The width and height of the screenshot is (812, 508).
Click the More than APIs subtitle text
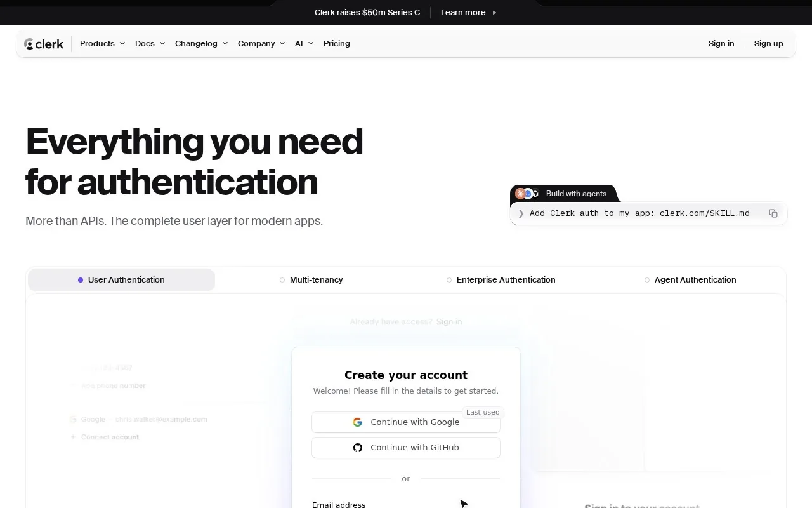coord(174,221)
